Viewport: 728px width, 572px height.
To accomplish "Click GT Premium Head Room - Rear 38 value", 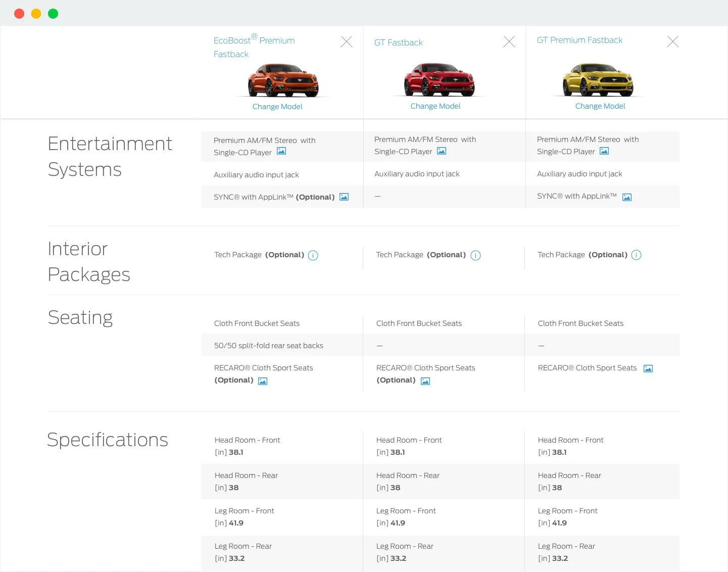I will point(557,488).
